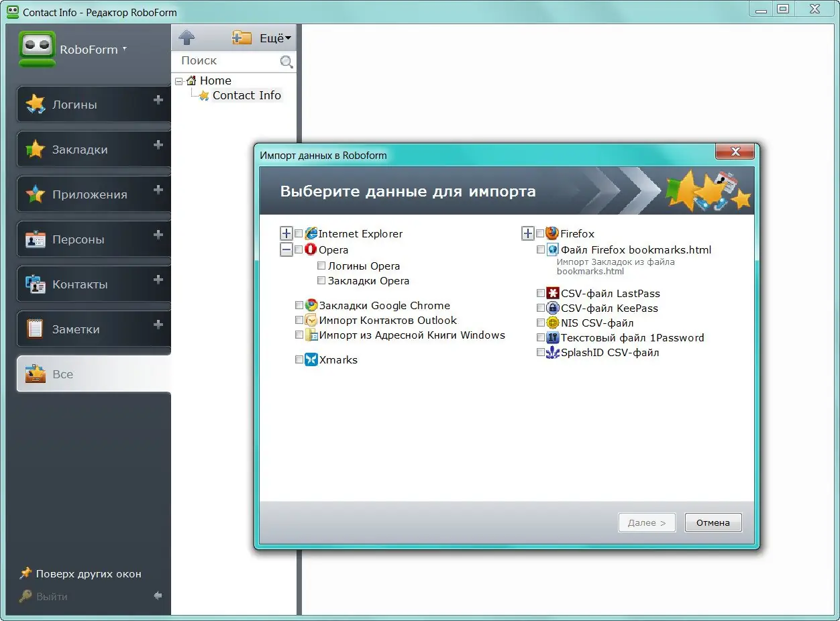Click the LastPass icon
This screenshot has width=840, height=621.
point(553,293)
